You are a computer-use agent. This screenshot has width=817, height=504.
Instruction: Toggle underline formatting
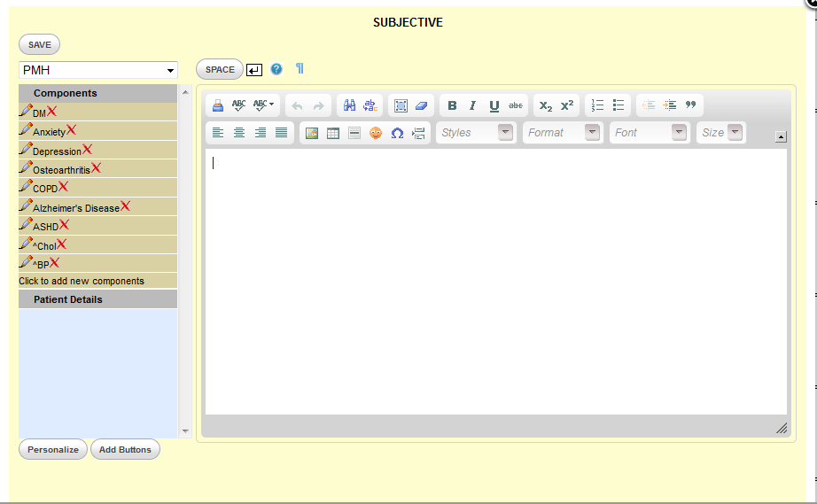494,105
